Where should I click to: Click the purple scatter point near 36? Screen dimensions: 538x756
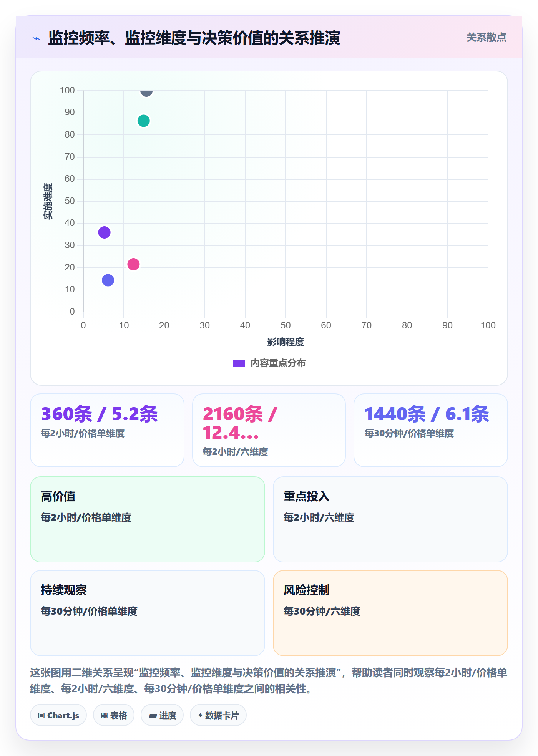[x=104, y=232]
